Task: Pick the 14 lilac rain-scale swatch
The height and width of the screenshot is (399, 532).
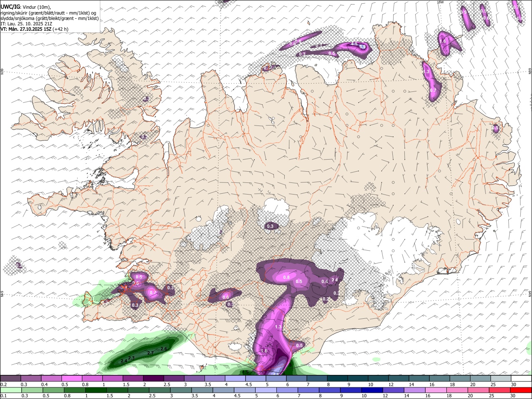Action: point(414,390)
